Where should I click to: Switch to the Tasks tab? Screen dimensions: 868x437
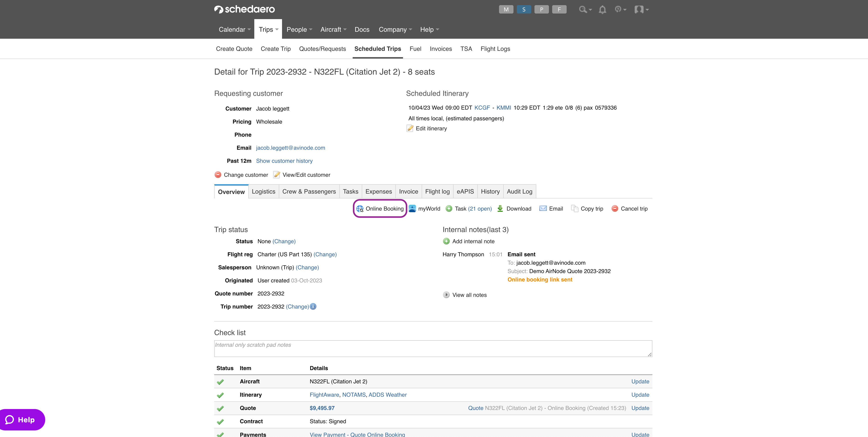click(x=350, y=191)
